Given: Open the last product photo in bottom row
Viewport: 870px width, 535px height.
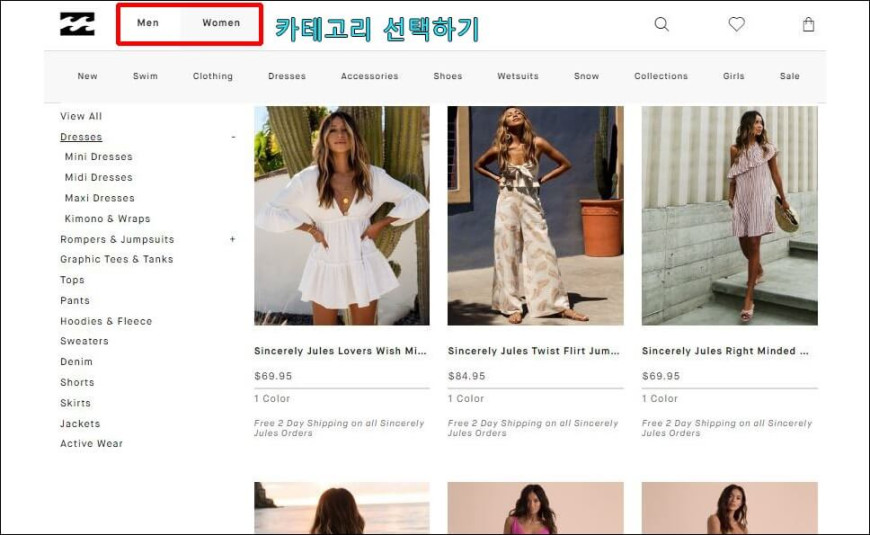Looking at the screenshot, I should click(730, 508).
